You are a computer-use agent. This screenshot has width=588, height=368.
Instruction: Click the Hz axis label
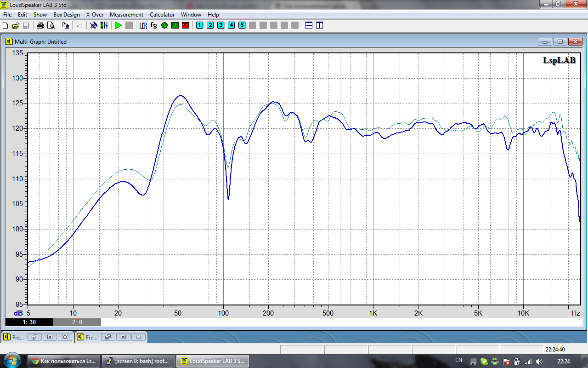[576, 313]
